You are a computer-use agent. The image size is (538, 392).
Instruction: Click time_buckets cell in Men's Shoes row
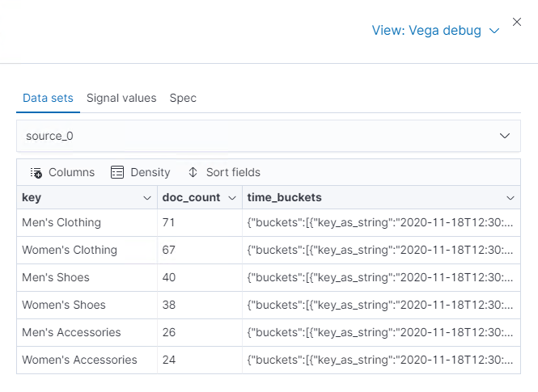pyautogui.click(x=380, y=277)
